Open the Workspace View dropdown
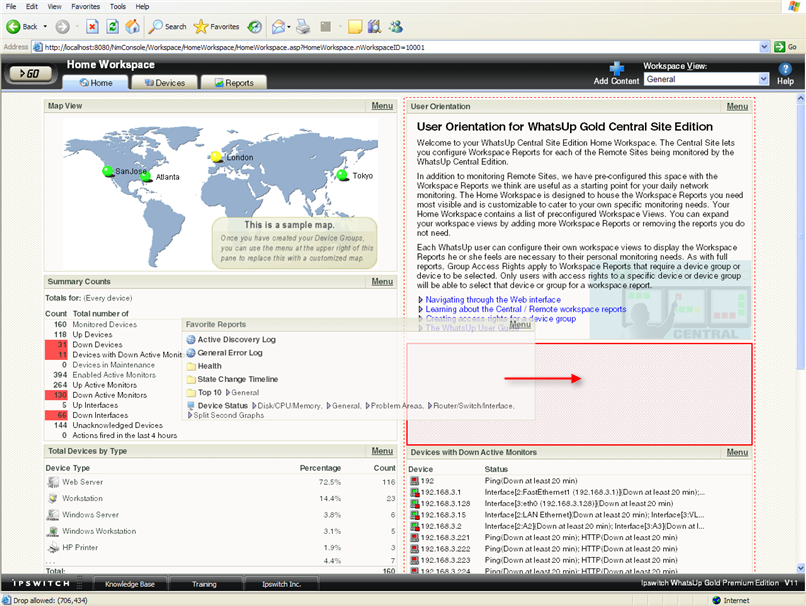Image resolution: width=806 pixels, height=606 pixels. coord(763,79)
